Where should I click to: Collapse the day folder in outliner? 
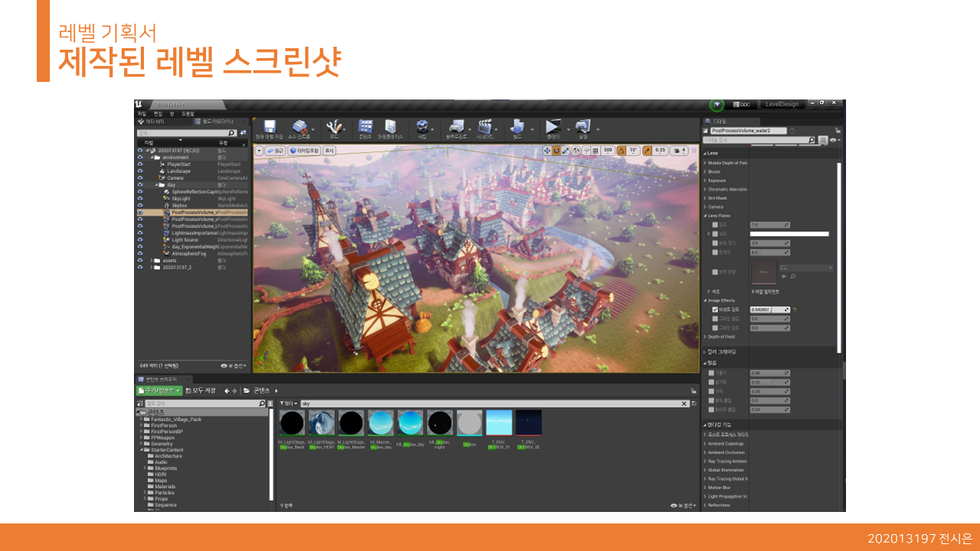coord(156,184)
